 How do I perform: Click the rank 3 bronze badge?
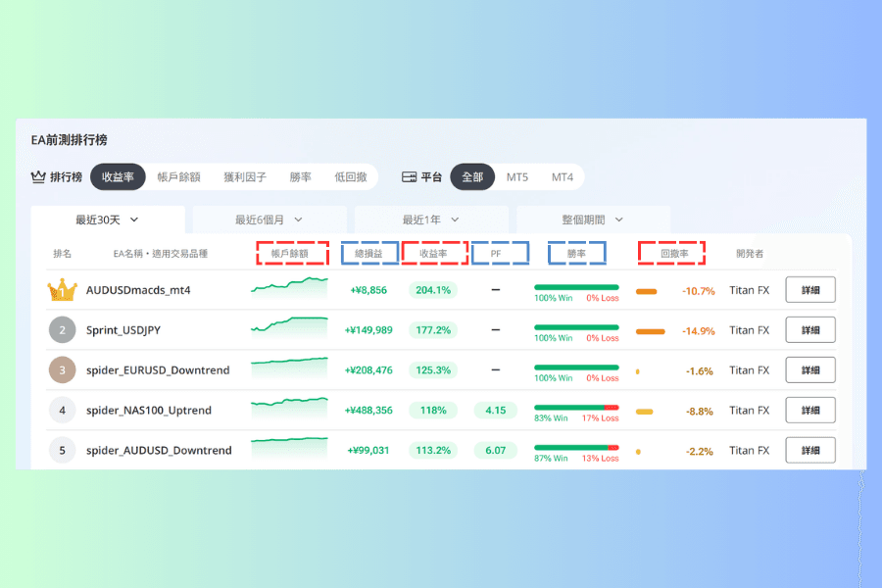click(x=63, y=370)
